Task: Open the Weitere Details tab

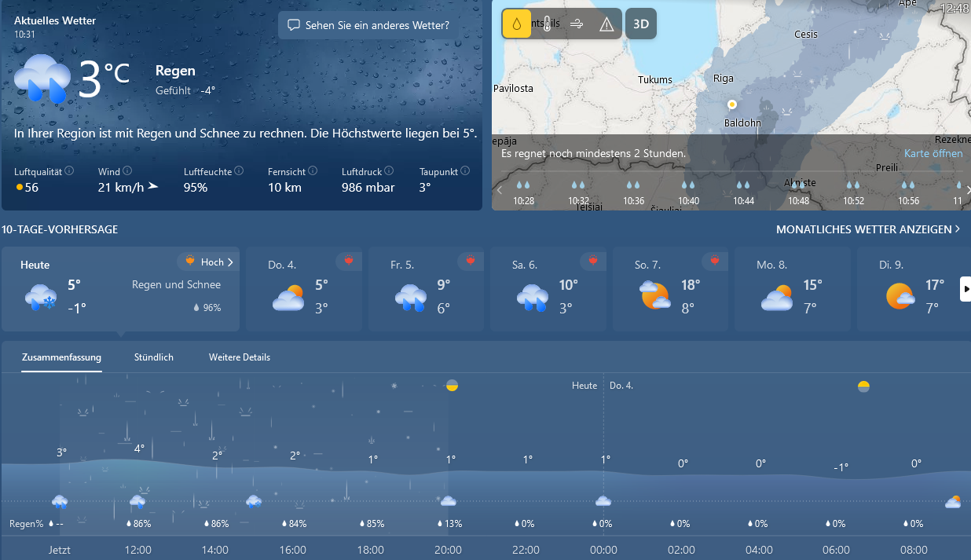Action: (x=240, y=357)
